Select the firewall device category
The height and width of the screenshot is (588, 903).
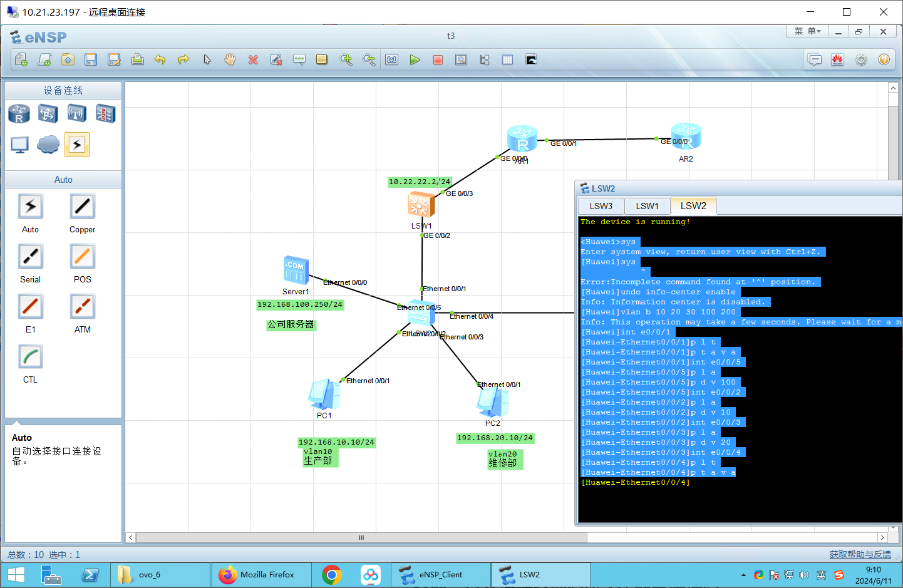(105, 114)
